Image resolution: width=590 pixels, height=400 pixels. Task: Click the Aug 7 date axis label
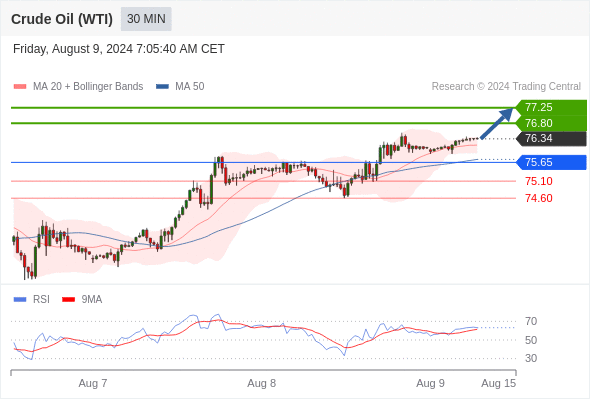tap(93, 383)
